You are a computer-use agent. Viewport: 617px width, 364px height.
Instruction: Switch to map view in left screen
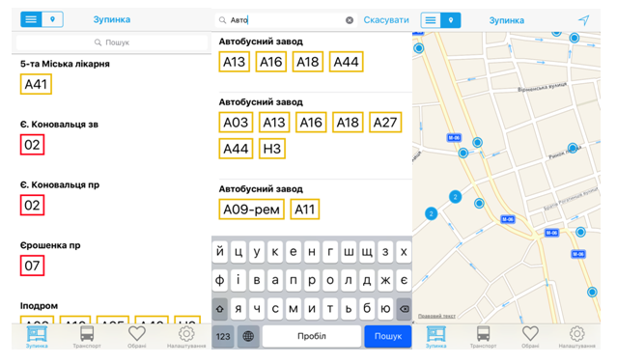click(53, 19)
